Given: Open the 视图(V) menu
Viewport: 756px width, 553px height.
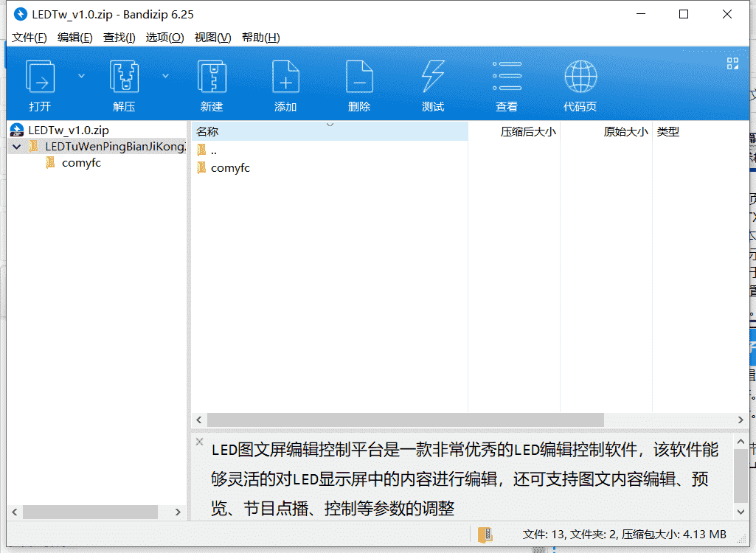Looking at the screenshot, I should tap(212, 38).
